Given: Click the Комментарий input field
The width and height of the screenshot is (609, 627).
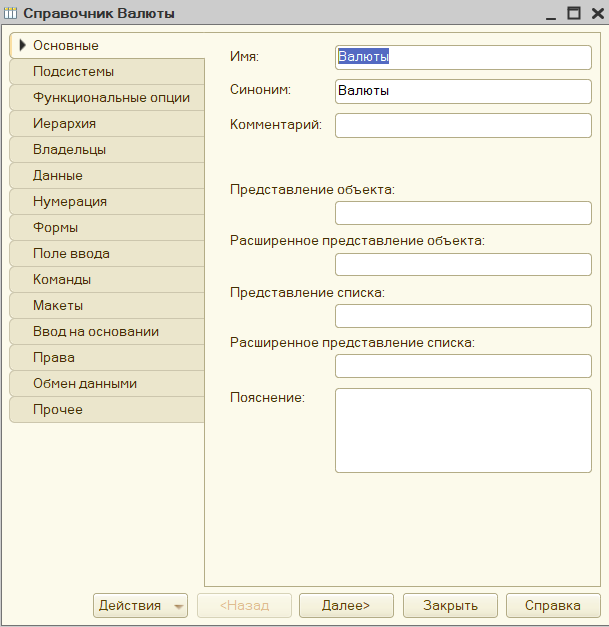Looking at the screenshot, I should click(463, 125).
